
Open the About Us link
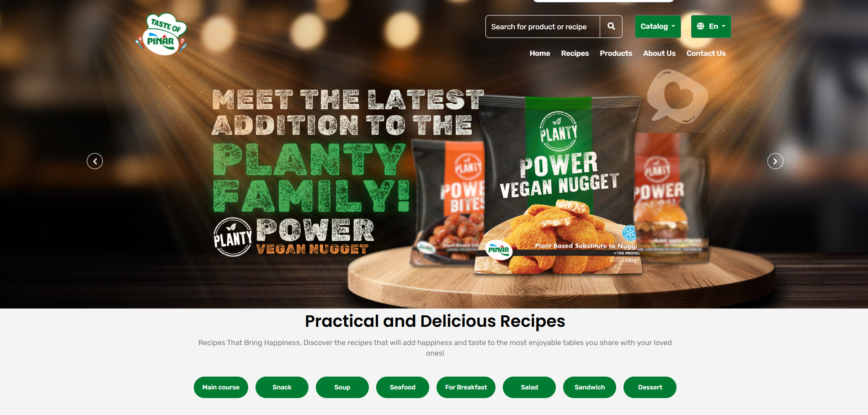[659, 53]
